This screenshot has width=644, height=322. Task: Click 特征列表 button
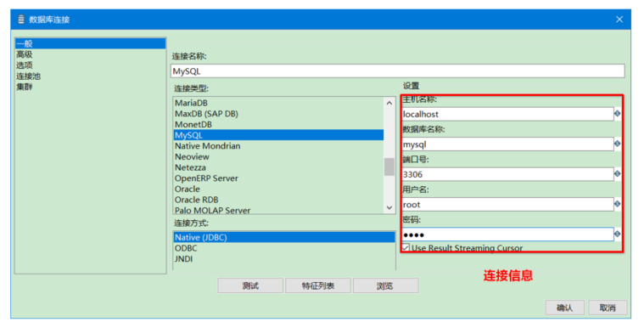click(318, 285)
